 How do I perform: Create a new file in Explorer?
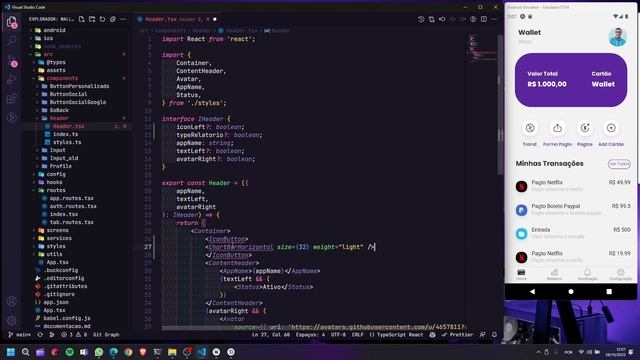point(82,19)
